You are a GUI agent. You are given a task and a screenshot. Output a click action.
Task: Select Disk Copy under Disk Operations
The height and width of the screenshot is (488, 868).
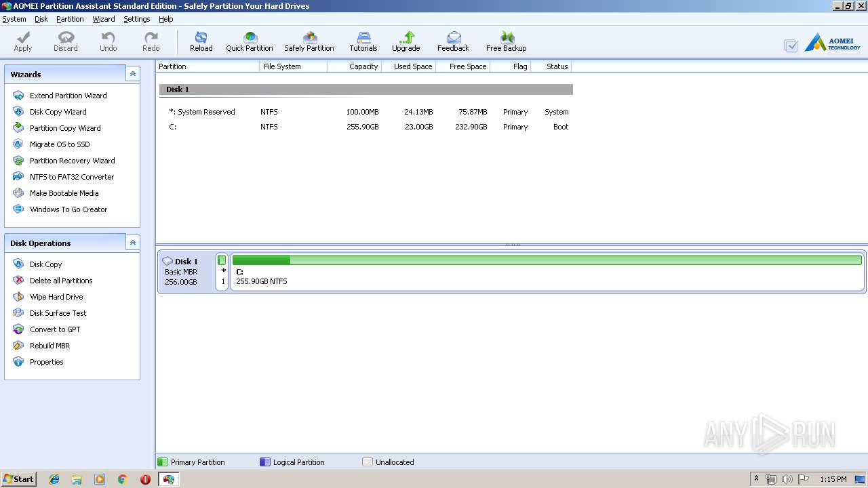pos(45,264)
